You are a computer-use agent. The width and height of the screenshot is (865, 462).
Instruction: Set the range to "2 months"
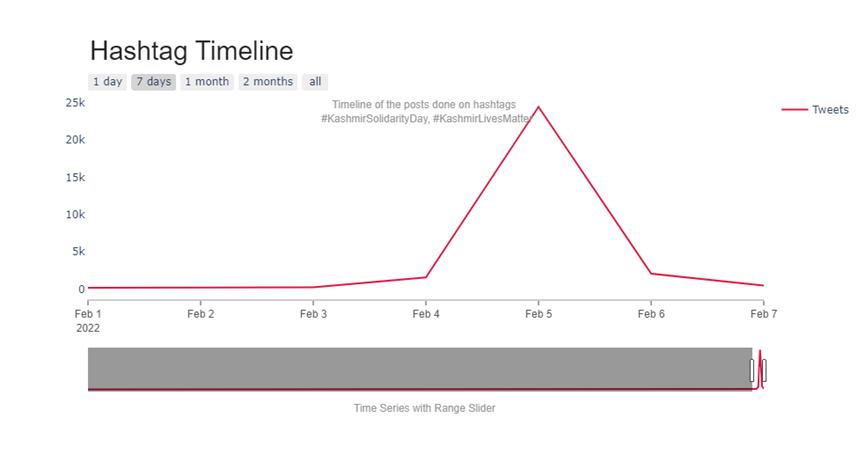(267, 82)
